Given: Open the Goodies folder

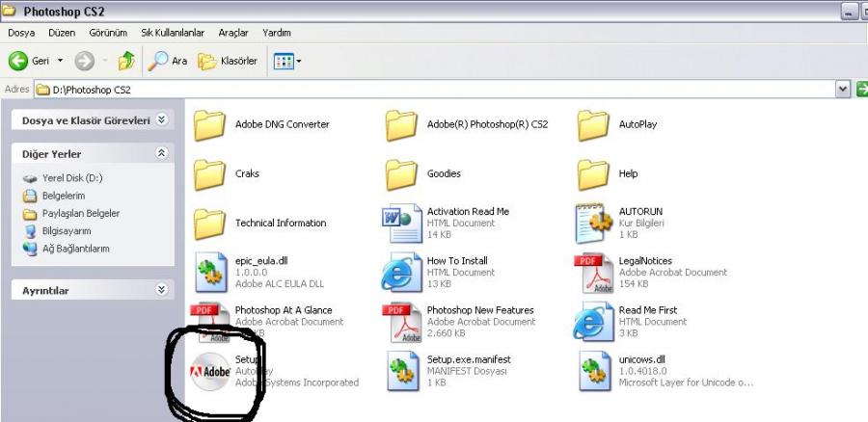Looking at the screenshot, I should coord(401,174).
